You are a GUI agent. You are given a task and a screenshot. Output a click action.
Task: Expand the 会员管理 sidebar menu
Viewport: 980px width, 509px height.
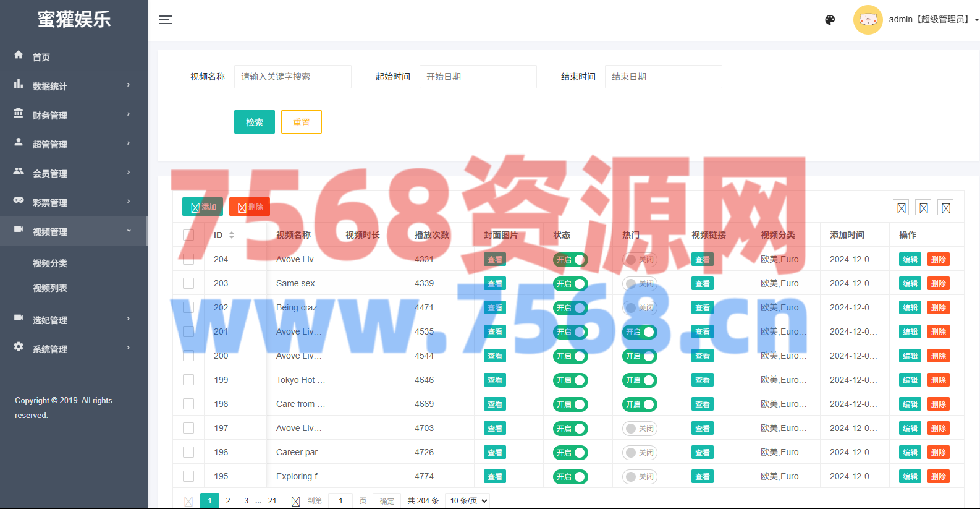pyautogui.click(x=74, y=173)
